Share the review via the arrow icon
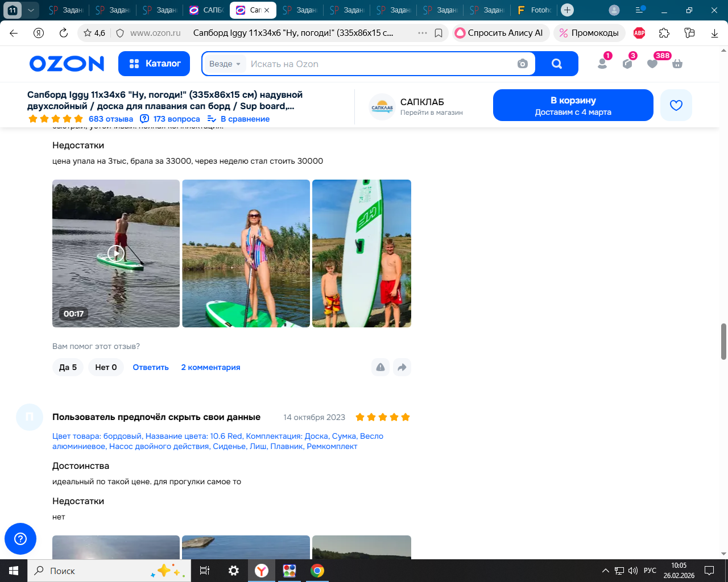Screen dimensions: 728x582 [402, 367]
